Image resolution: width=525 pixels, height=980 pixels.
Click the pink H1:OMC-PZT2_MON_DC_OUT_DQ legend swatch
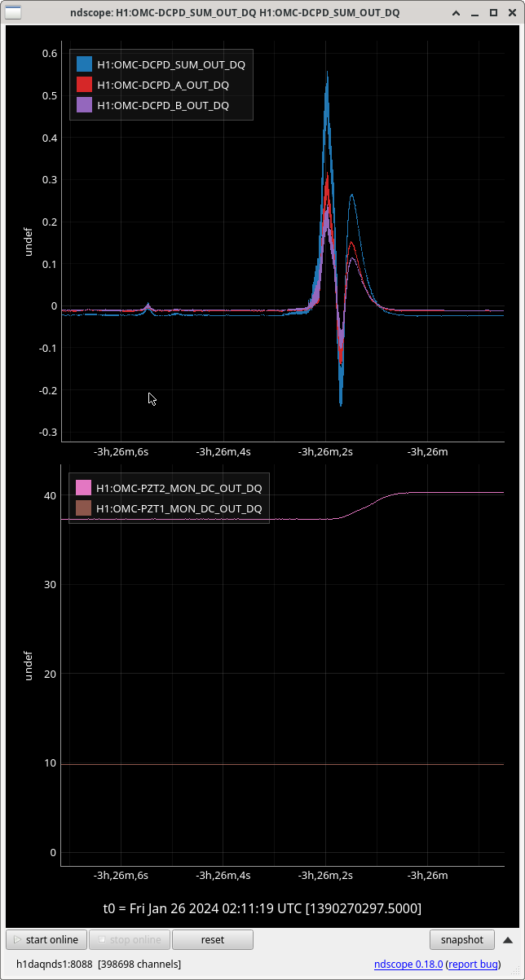83,487
